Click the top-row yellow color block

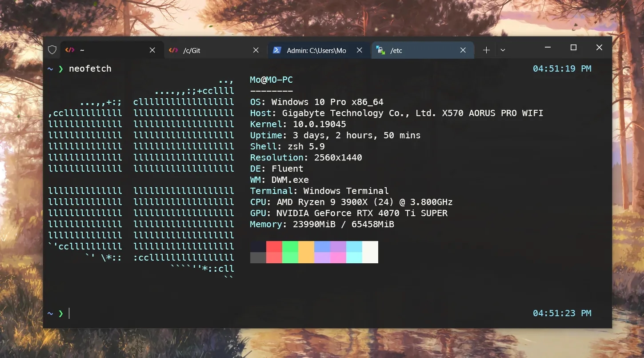tap(306, 246)
